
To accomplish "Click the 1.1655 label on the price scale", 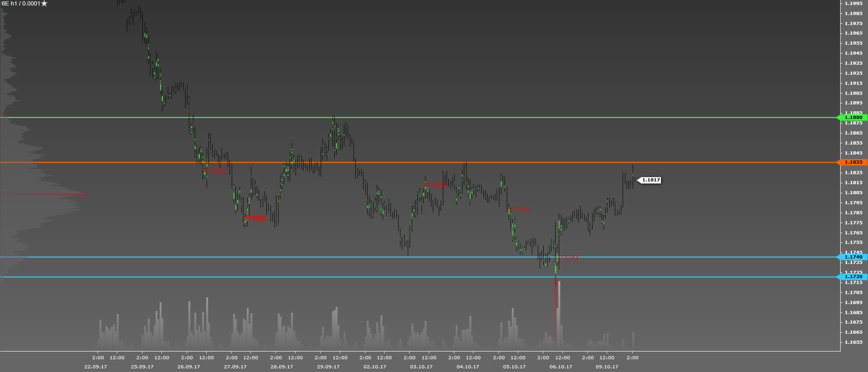I will (x=853, y=342).
